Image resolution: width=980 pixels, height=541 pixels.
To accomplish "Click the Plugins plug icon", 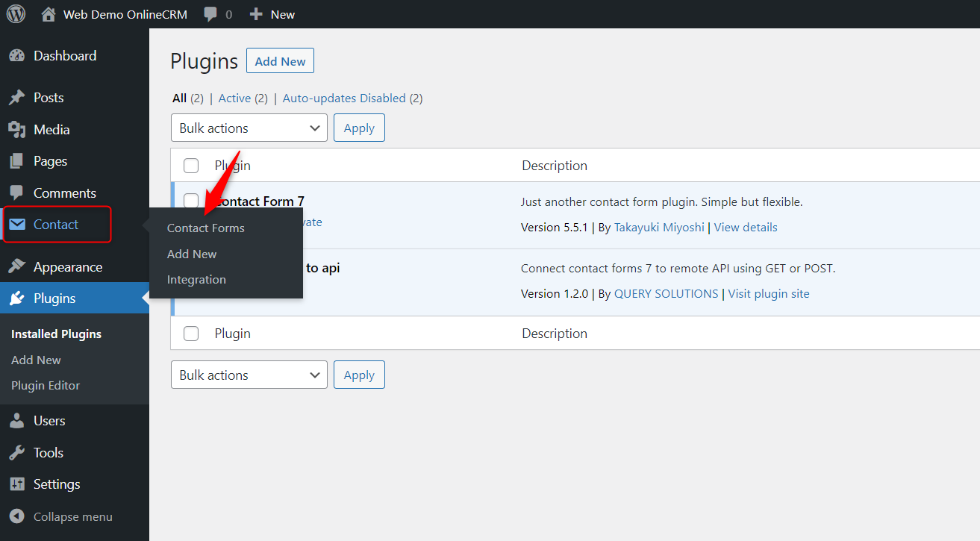I will pos(16,298).
